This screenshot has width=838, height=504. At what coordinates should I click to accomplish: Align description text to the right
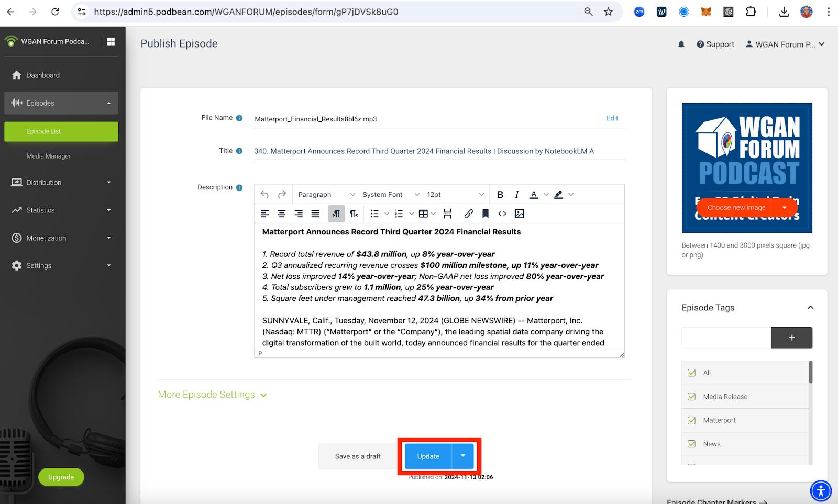tap(299, 214)
